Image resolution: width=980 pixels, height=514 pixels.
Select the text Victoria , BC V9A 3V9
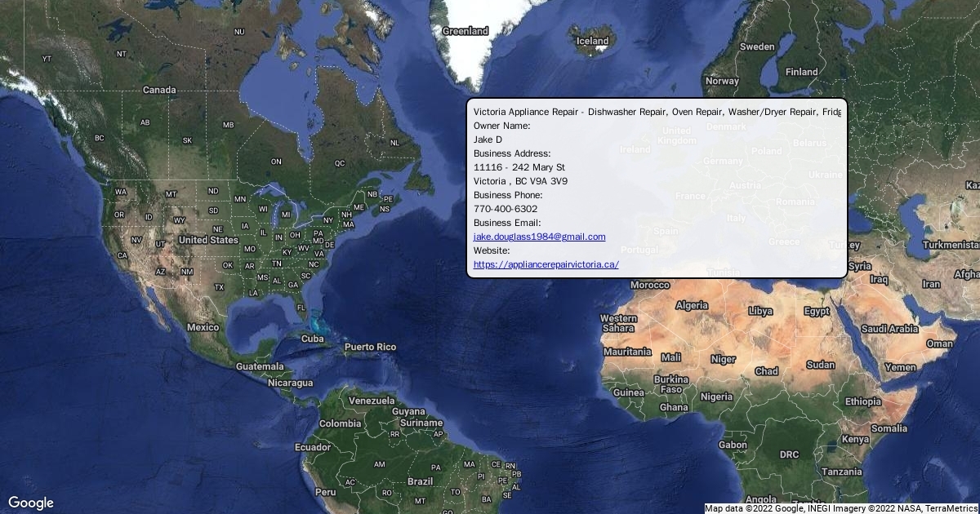pyautogui.click(x=520, y=181)
